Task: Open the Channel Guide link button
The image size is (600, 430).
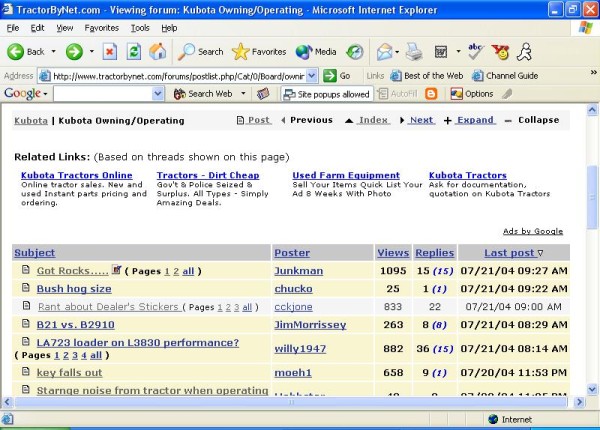Action: pyautogui.click(x=505, y=76)
